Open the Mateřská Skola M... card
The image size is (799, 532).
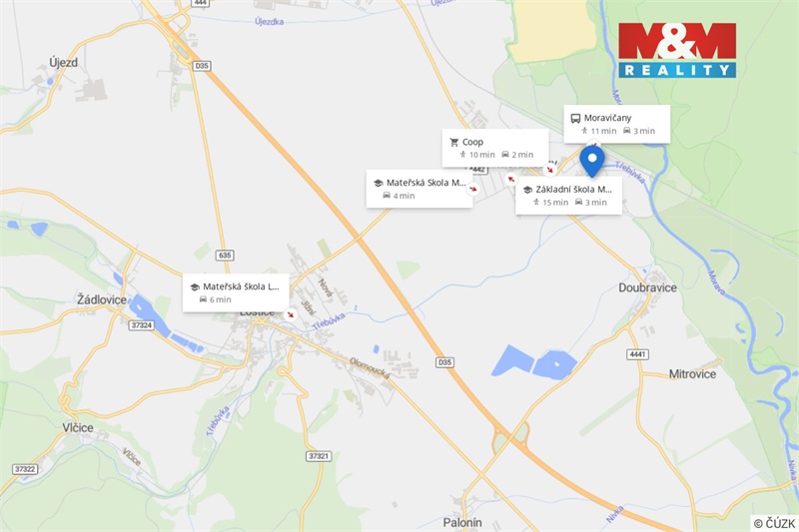click(x=419, y=189)
